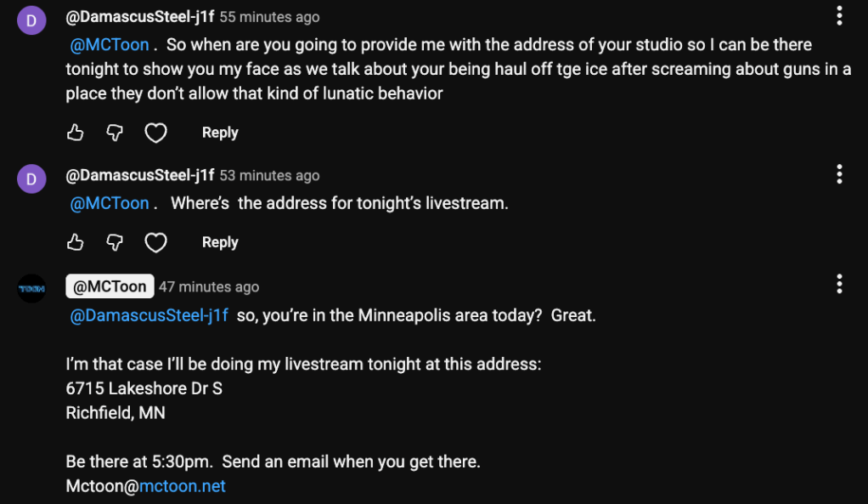868x504 pixels.
Task: Reply to the 53-minutes-ago comment
Action: pos(220,242)
